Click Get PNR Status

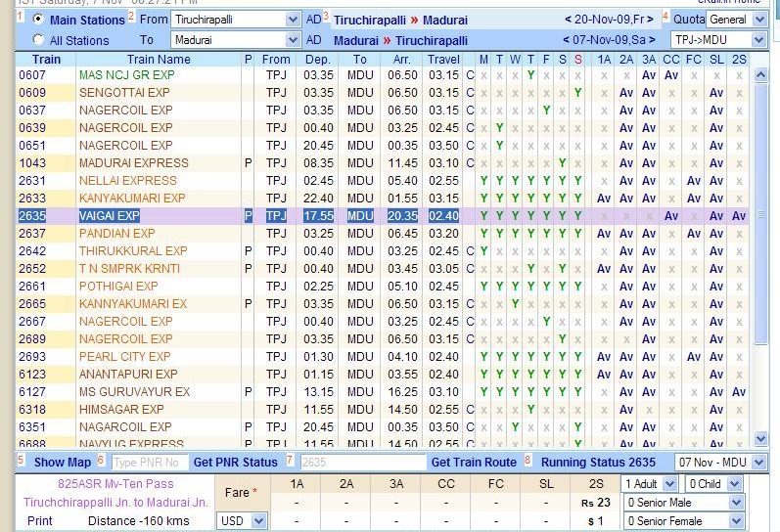[235, 462]
